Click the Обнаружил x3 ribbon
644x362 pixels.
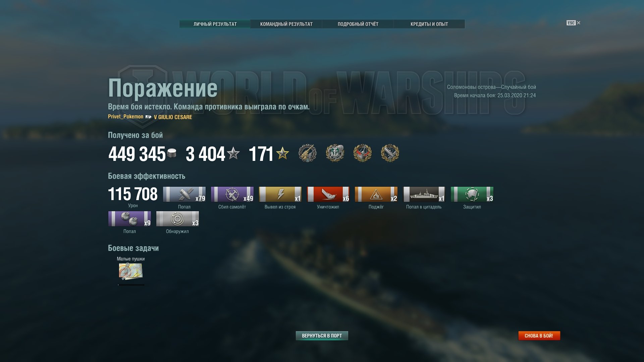[x=177, y=219]
